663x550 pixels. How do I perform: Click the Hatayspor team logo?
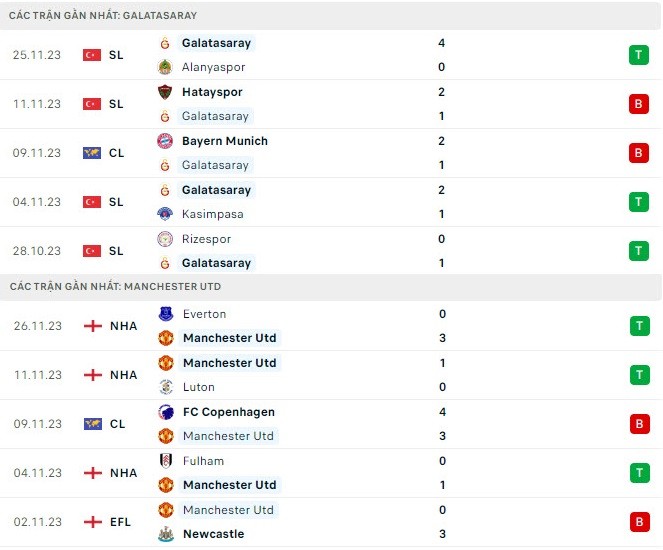click(x=166, y=92)
